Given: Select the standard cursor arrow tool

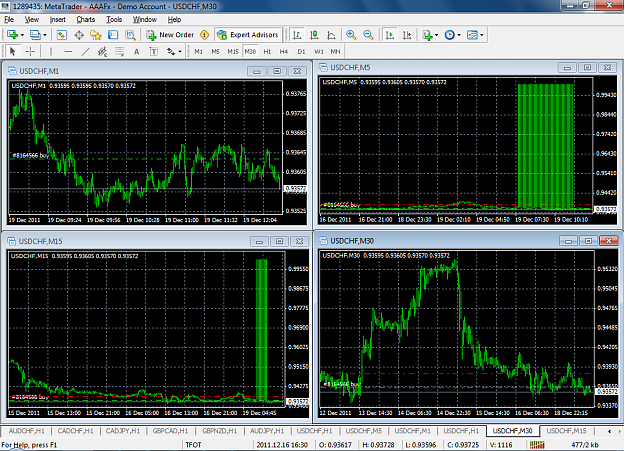Looking at the screenshot, I should pos(12,51).
